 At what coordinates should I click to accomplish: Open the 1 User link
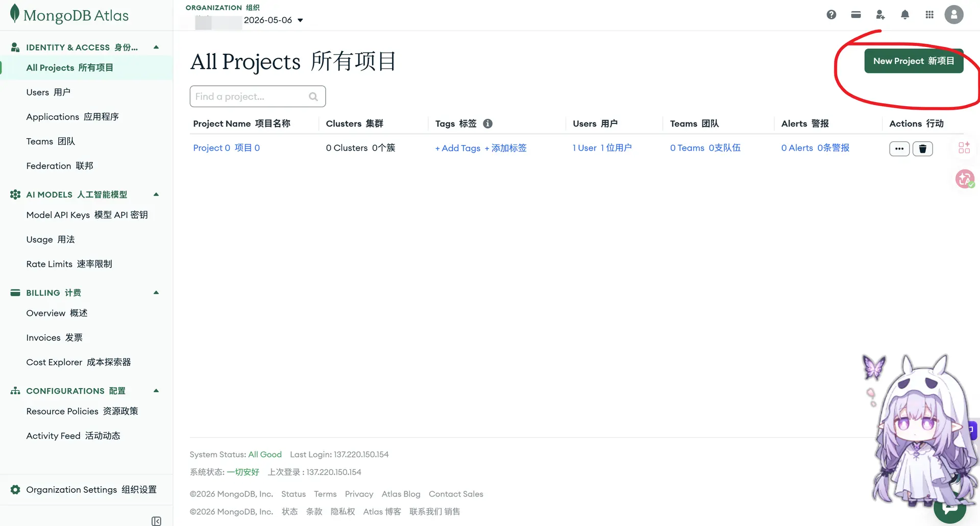coord(602,148)
